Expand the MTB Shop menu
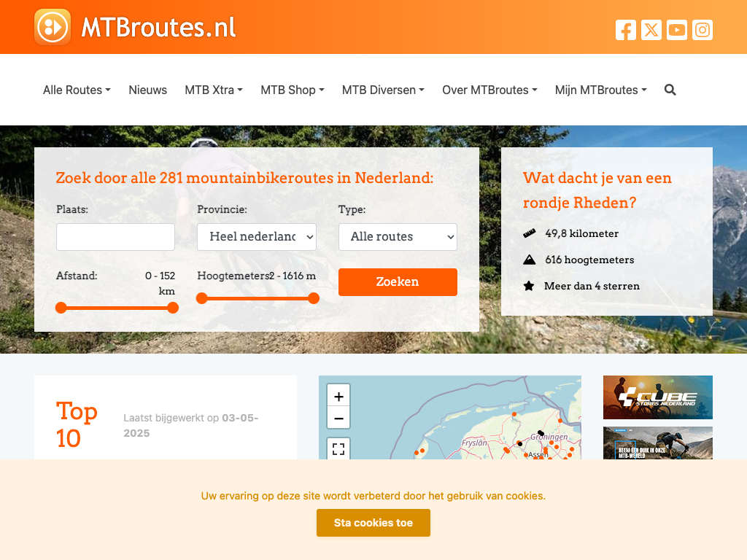The image size is (747, 560). pos(293,90)
